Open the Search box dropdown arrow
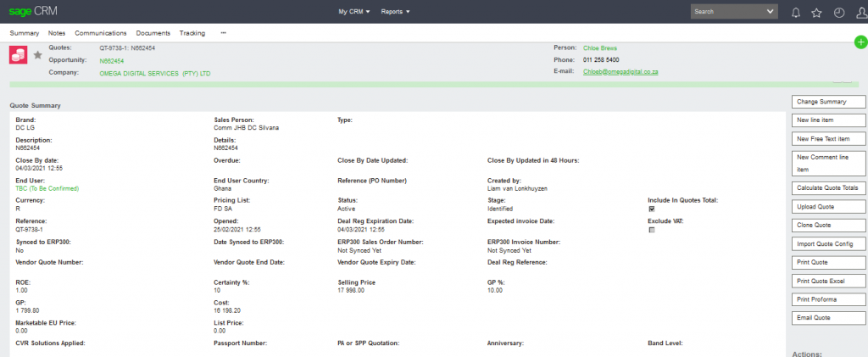Viewport: 868px width, 357px height. coord(770,12)
